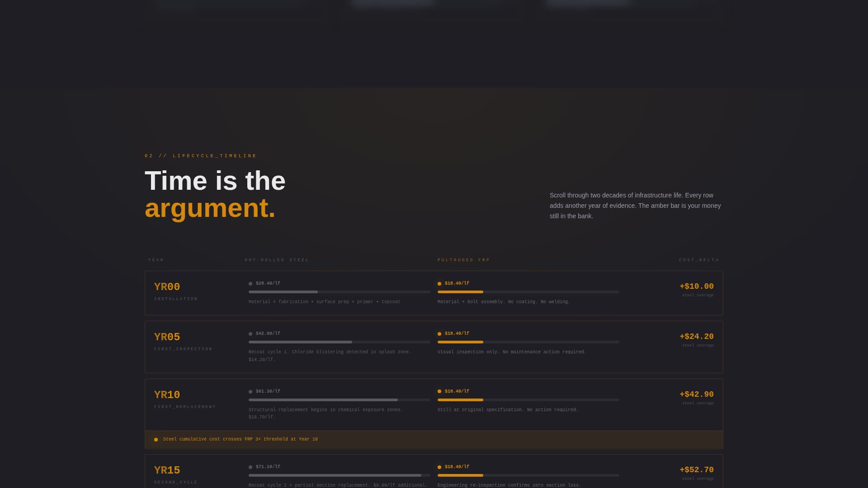Screen dimensions: 868x488
Task: Click the gray dot beside $71.10/lf
Action: pyautogui.click(x=250, y=467)
